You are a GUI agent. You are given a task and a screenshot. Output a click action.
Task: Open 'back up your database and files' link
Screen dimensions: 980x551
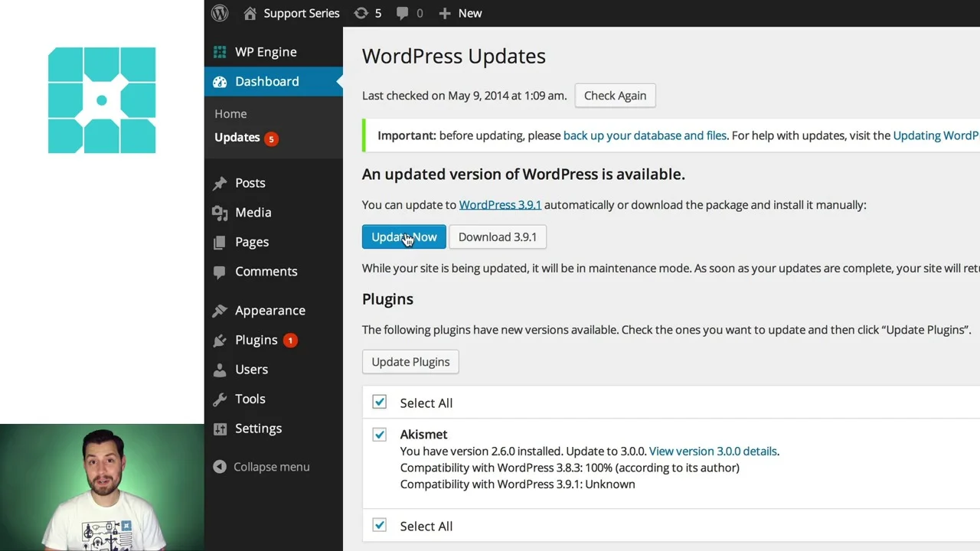click(x=645, y=135)
